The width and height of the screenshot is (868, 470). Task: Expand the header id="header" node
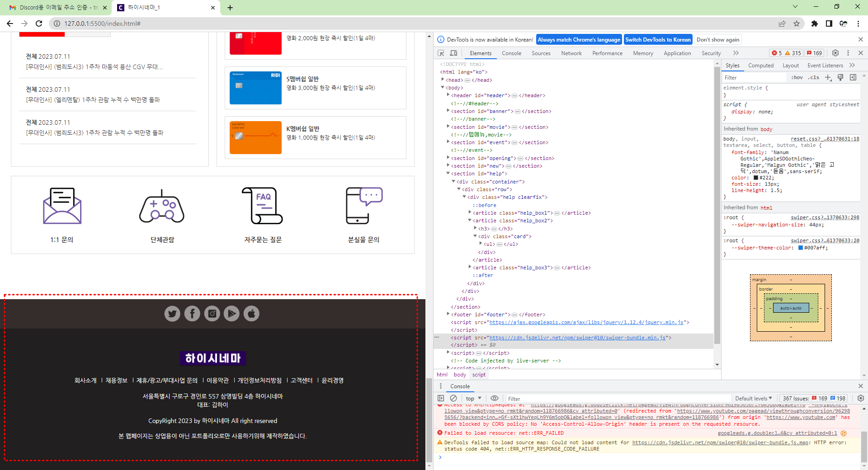(448, 95)
